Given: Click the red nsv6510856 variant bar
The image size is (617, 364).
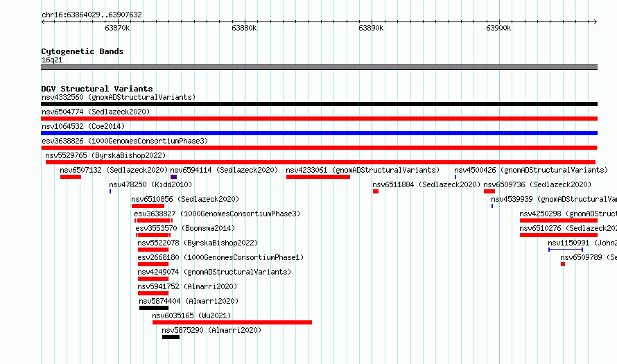Looking at the screenshot, I should [x=148, y=206].
